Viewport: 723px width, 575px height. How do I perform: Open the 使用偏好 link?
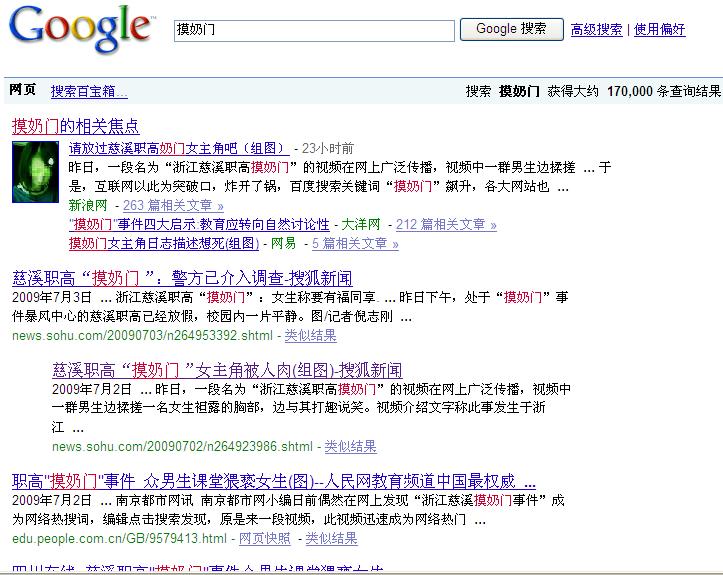pos(659,30)
